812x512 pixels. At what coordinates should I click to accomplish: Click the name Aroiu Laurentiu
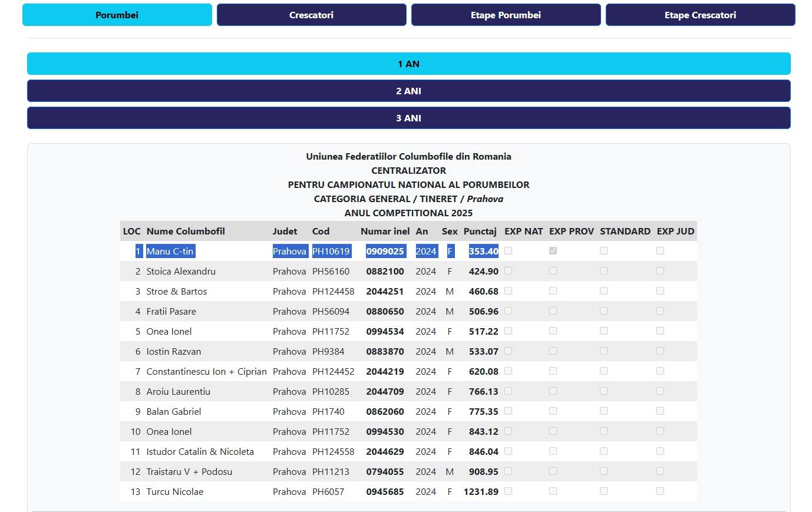(x=178, y=392)
